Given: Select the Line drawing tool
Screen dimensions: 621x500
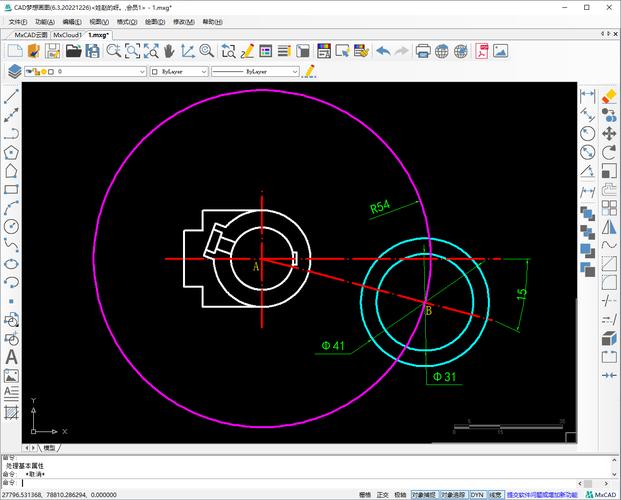Looking at the screenshot, I should click(12, 97).
